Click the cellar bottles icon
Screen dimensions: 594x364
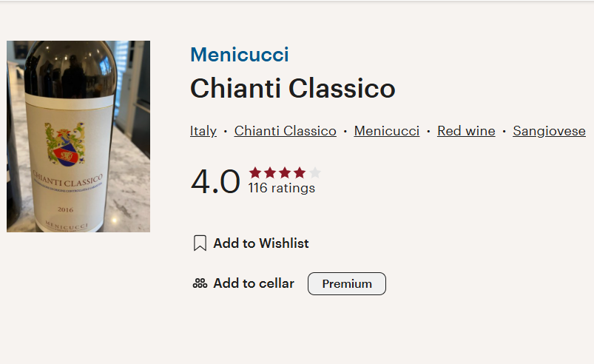click(200, 283)
